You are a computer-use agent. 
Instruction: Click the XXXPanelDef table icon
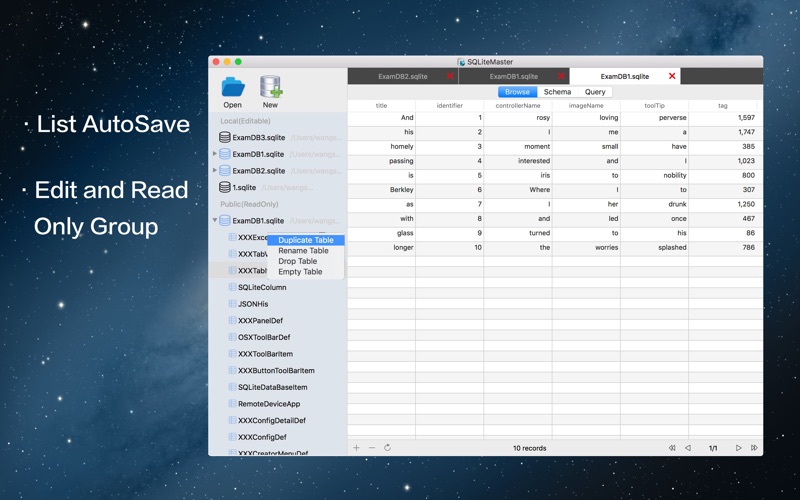tap(232, 320)
